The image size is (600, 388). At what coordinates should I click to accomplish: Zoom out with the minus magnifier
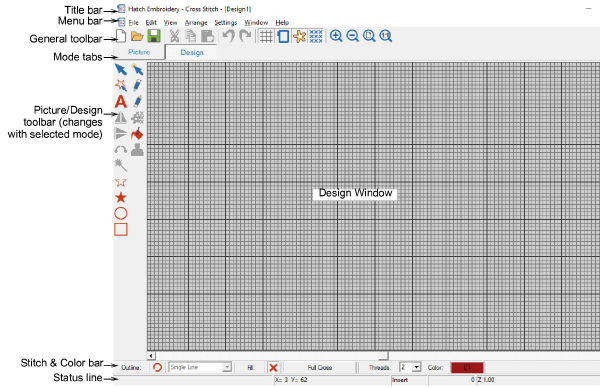coord(352,36)
